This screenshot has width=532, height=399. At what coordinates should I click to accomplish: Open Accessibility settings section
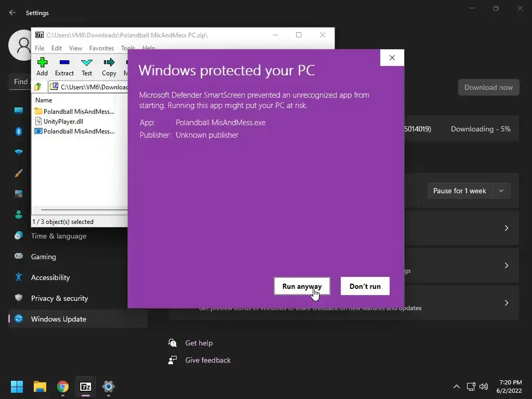pos(50,277)
